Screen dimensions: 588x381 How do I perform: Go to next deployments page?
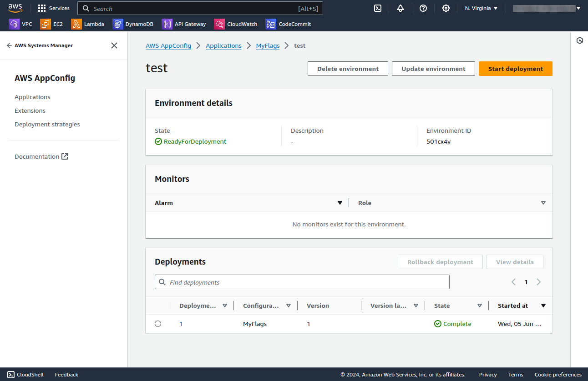tap(539, 282)
